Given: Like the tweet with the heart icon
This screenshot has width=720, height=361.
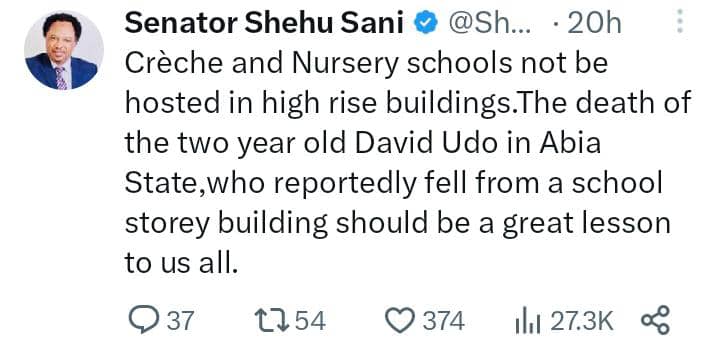Looking at the screenshot, I should coord(399,321).
